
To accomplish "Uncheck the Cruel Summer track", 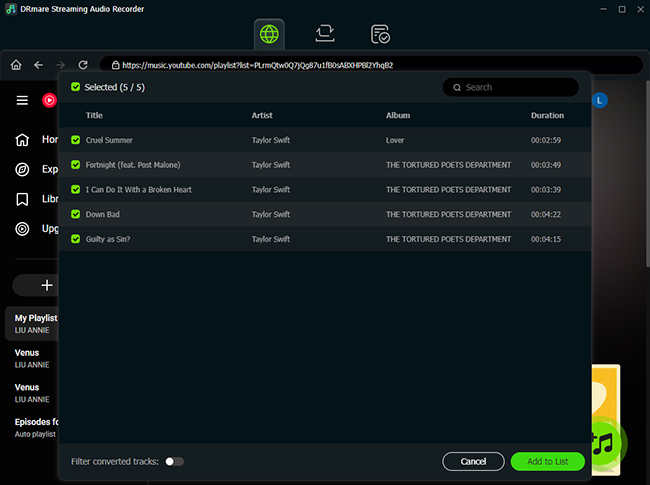I will pos(75,140).
